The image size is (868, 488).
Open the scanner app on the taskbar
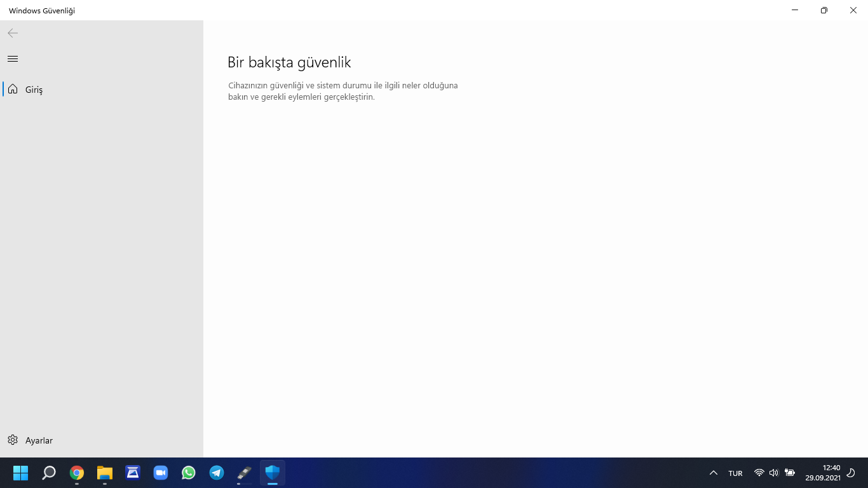point(133,473)
